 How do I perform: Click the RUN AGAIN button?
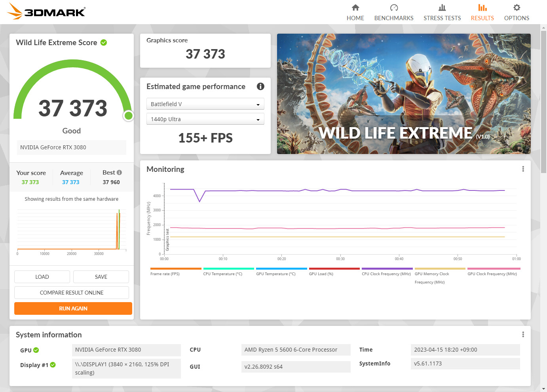point(73,308)
